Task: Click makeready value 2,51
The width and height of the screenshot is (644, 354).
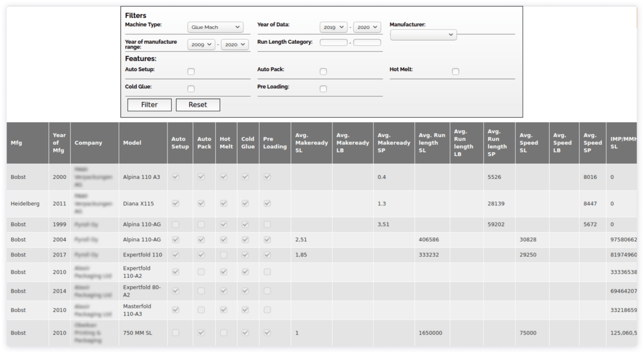Action: pyautogui.click(x=301, y=240)
